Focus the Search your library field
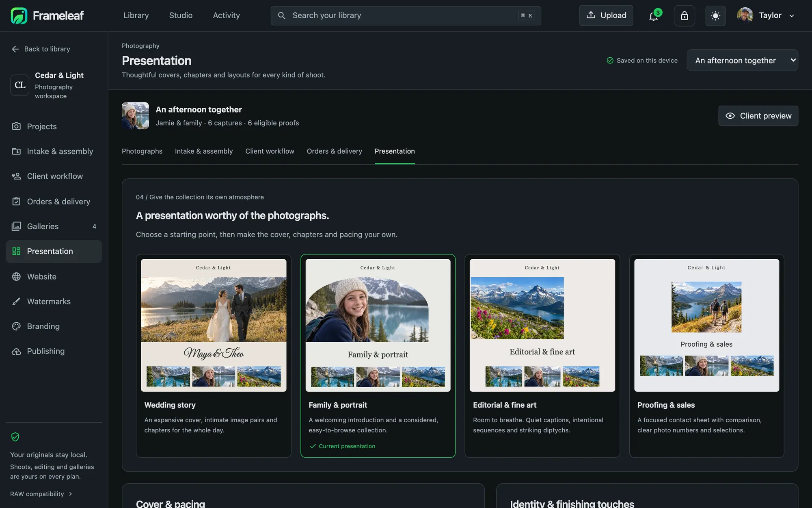 click(406, 16)
